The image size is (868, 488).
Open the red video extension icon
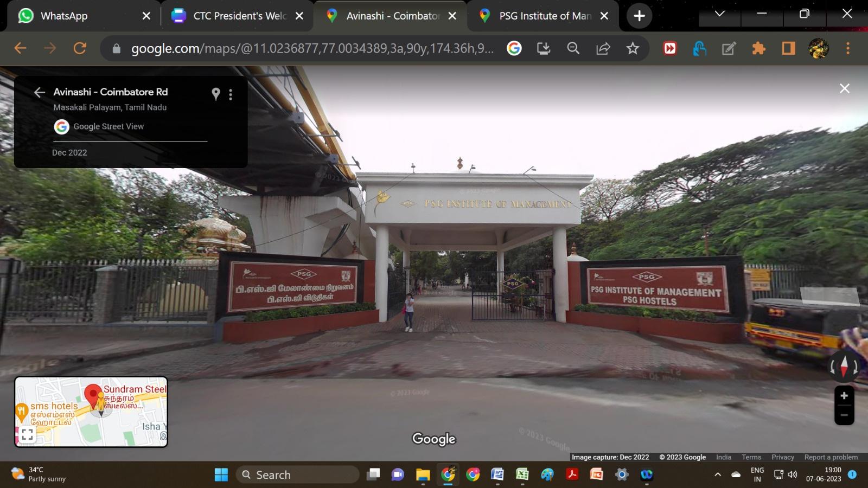(670, 48)
